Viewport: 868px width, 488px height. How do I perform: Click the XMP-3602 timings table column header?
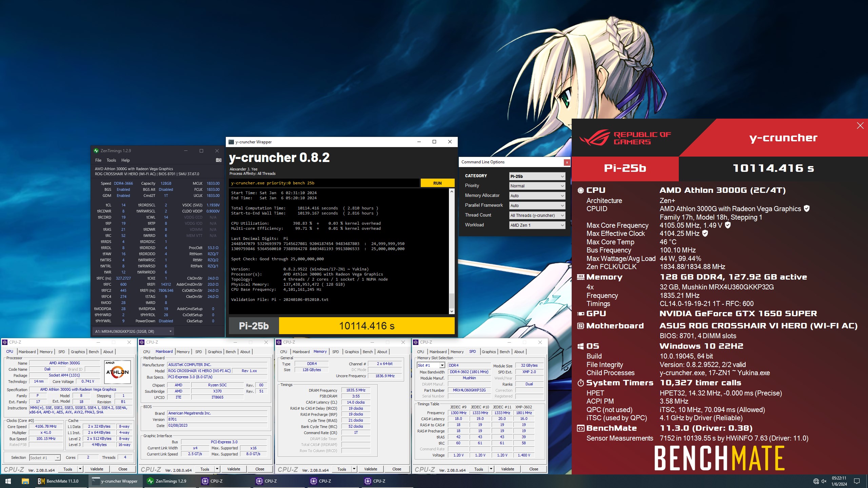pos(524,407)
